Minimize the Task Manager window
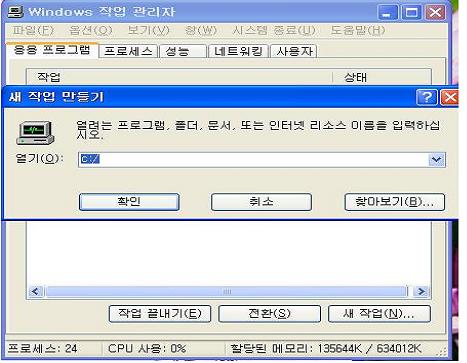Screen dimensions: 467x363 point(388,13)
